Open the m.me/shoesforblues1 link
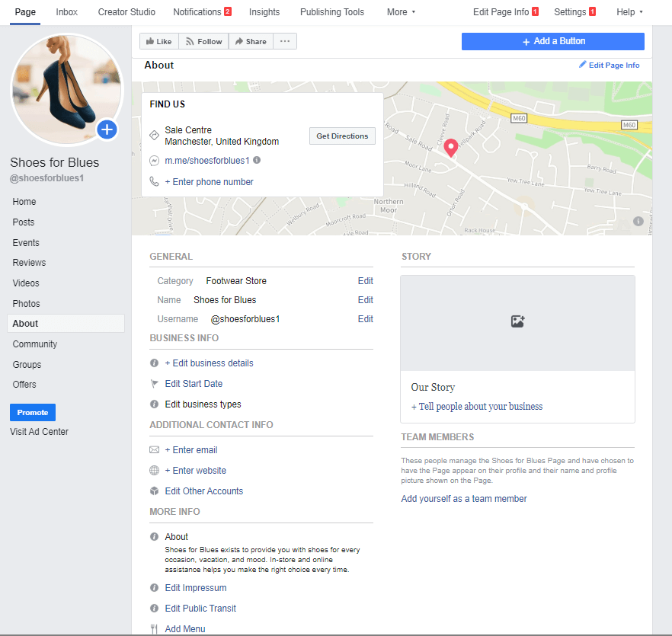This screenshot has width=672, height=636. (x=207, y=160)
